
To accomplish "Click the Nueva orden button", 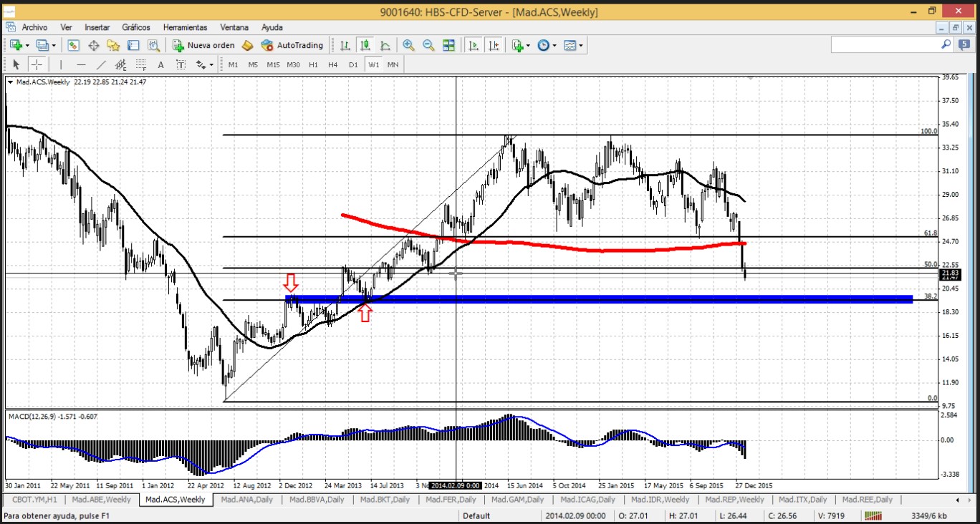I will [x=204, y=45].
